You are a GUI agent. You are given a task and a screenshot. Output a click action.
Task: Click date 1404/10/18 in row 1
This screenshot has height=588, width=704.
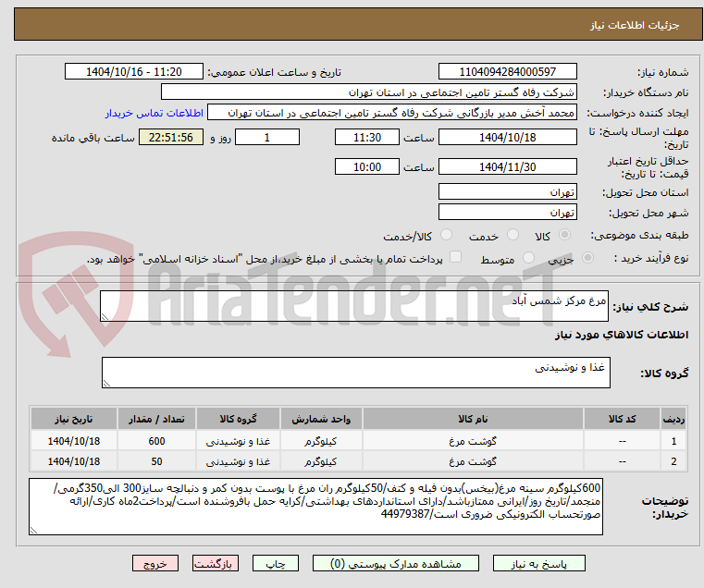point(74,441)
